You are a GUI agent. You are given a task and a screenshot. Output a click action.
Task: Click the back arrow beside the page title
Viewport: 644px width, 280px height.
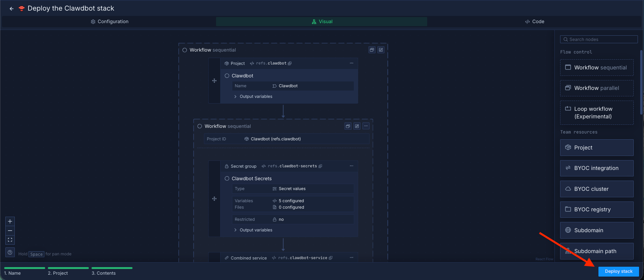tap(11, 9)
